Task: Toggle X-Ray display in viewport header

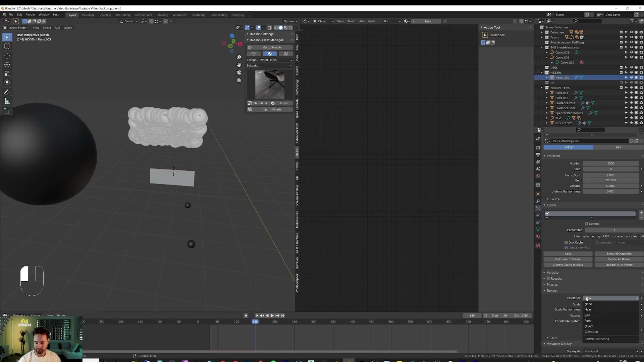Action: tap(269, 28)
